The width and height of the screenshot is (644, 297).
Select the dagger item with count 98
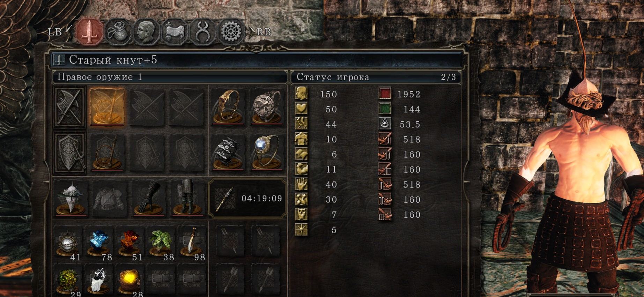(191, 244)
